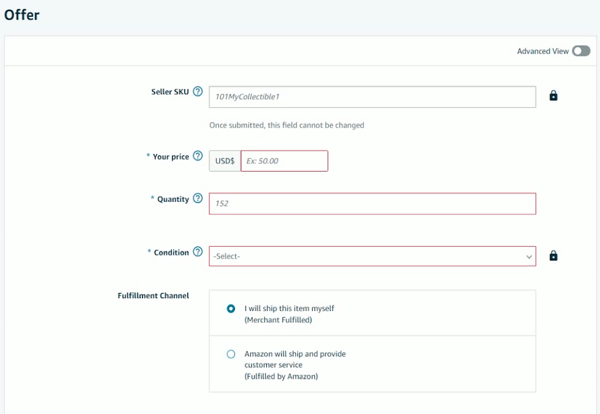600x414 pixels.
Task: Click the lock icon beside Condition dropdown
Action: tap(553, 256)
